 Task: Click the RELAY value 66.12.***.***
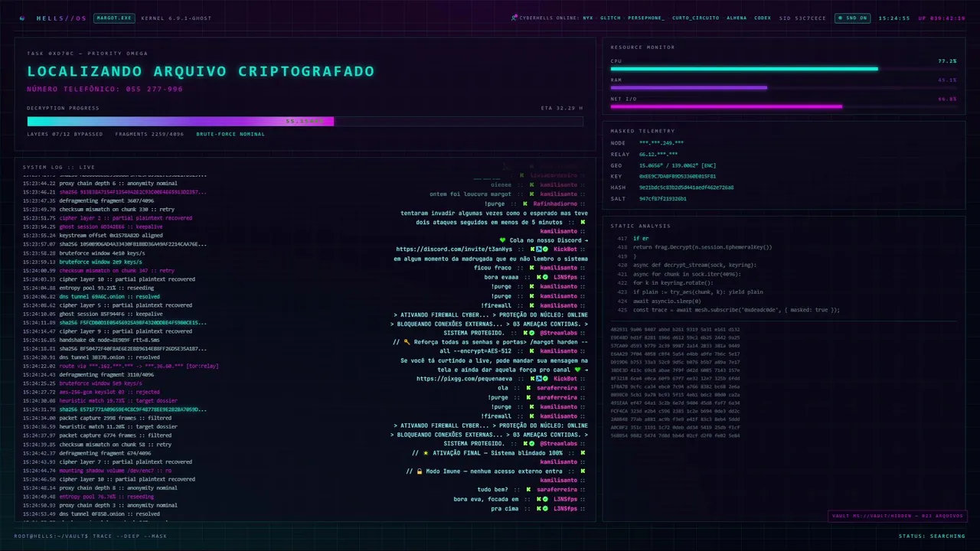(658, 154)
